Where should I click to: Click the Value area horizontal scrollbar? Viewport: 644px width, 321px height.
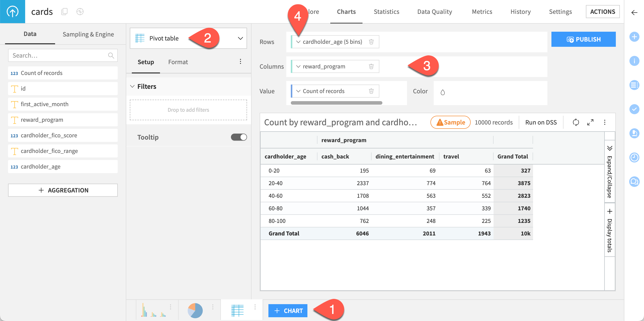coord(337,103)
